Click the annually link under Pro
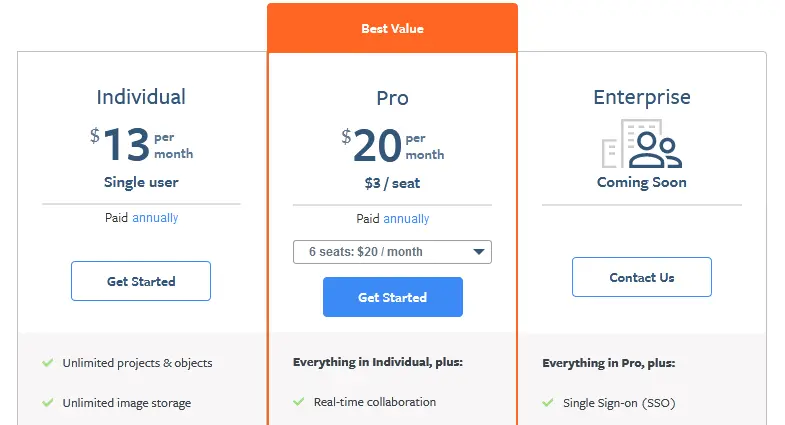Image resolution: width=785 pixels, height=425 pixels. pos(406,219)
